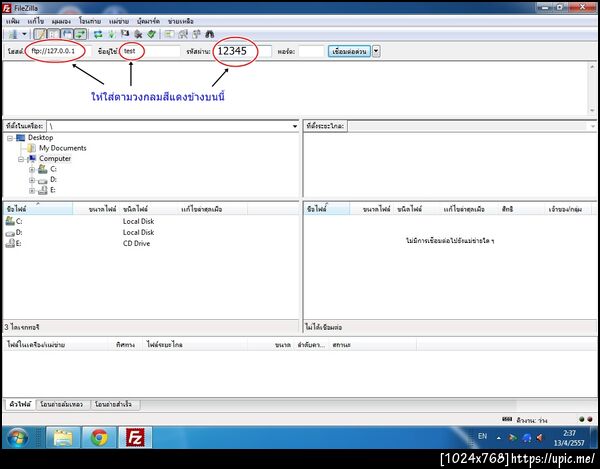Screen dimensions: 600x469
Task: Open the แฟ้ม (File) menu
Action: pos(13,21)
